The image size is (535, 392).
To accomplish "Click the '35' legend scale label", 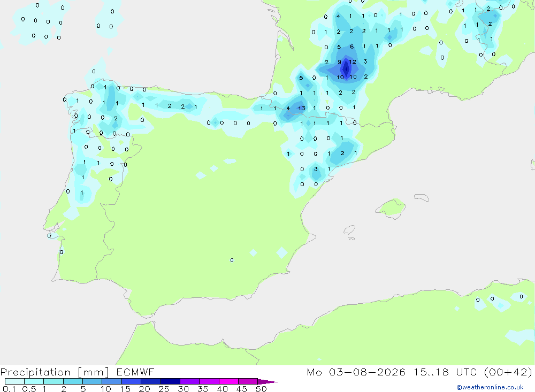I will (203, 389).
